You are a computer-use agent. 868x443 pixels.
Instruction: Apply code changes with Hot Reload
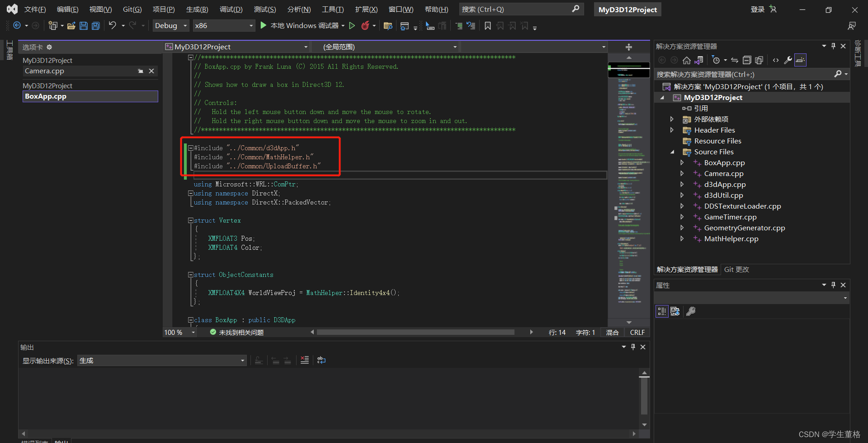[x=366, y=25]
